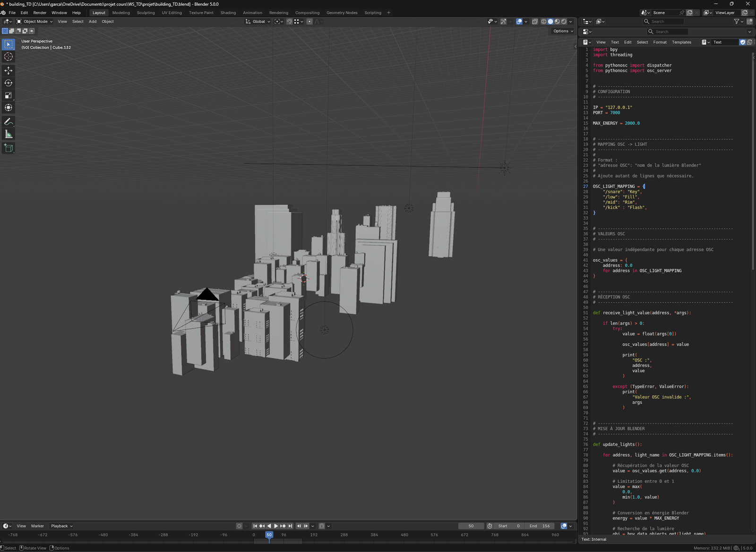Click the current frame field showing 50

[x=471, y=526]
